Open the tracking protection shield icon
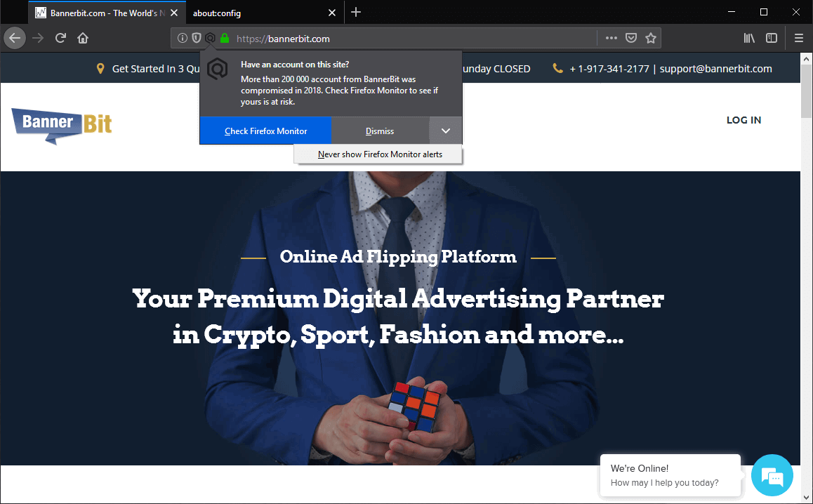The width and height of the screenshot is (813, 504). tap(197, 38)
